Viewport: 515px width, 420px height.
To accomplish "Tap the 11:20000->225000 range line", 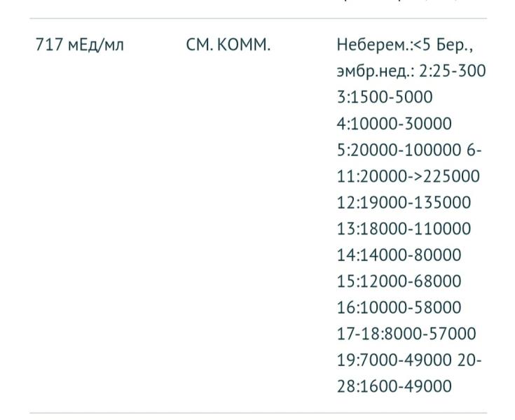I will tap(408, 176).
